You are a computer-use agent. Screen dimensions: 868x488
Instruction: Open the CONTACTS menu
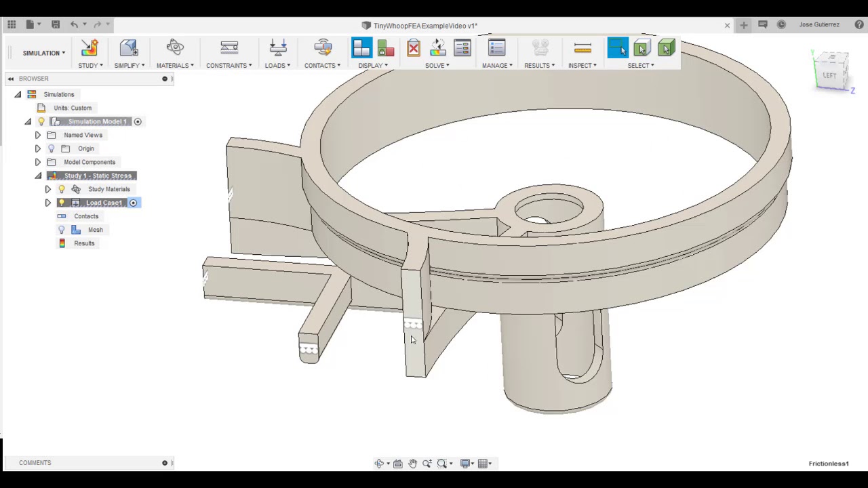[x=322, y=65]
